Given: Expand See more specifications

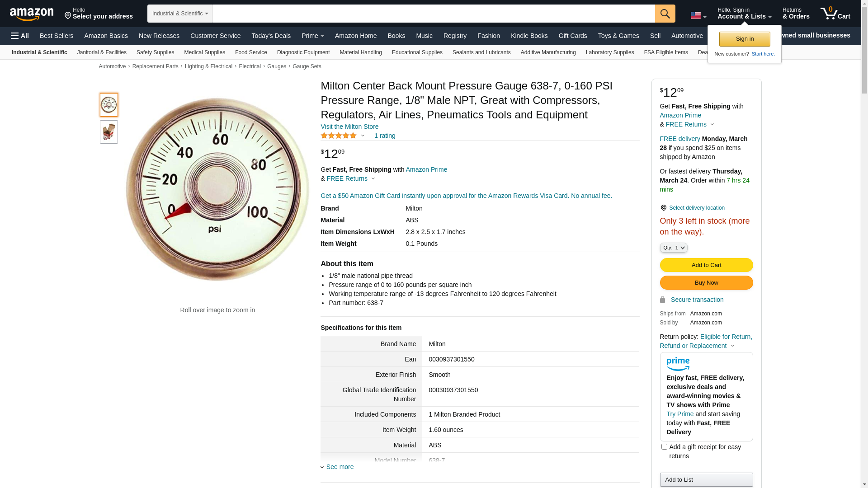Looking at the screenshot, I should tap(339, 467).
